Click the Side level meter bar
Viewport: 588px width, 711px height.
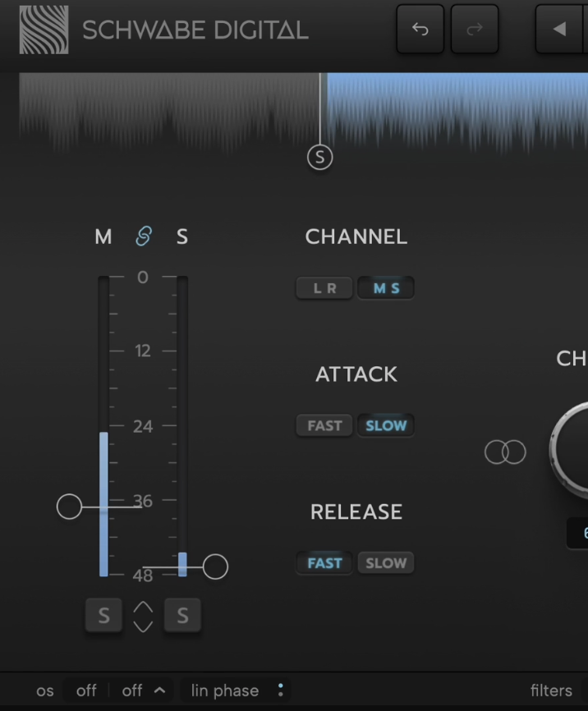click(182, 426)
